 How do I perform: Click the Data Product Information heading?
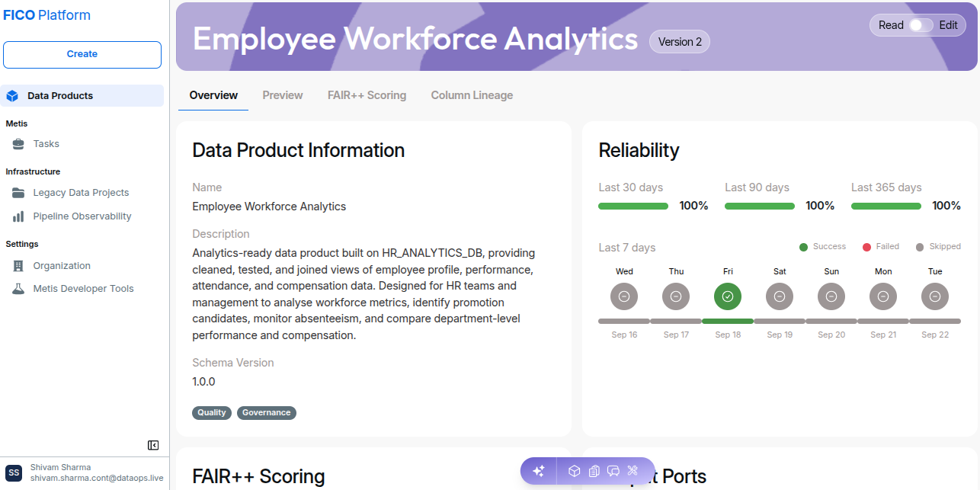tap(298, 151)
